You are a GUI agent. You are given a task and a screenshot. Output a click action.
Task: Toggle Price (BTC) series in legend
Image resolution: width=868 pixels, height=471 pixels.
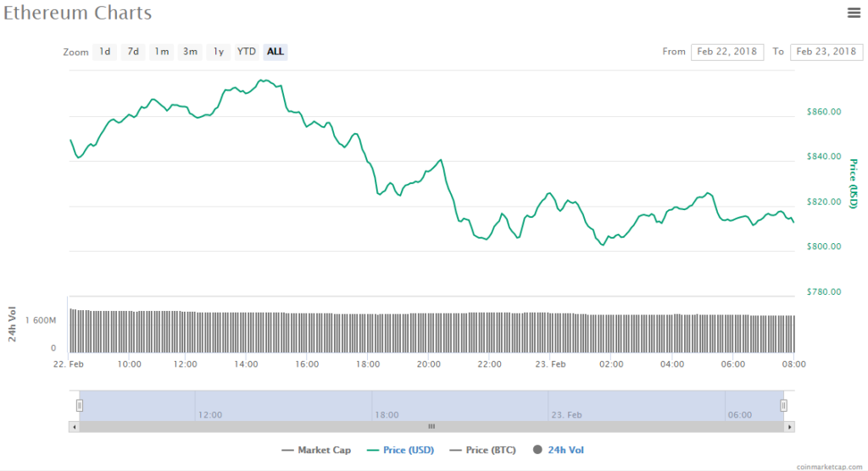coord(487,450)
